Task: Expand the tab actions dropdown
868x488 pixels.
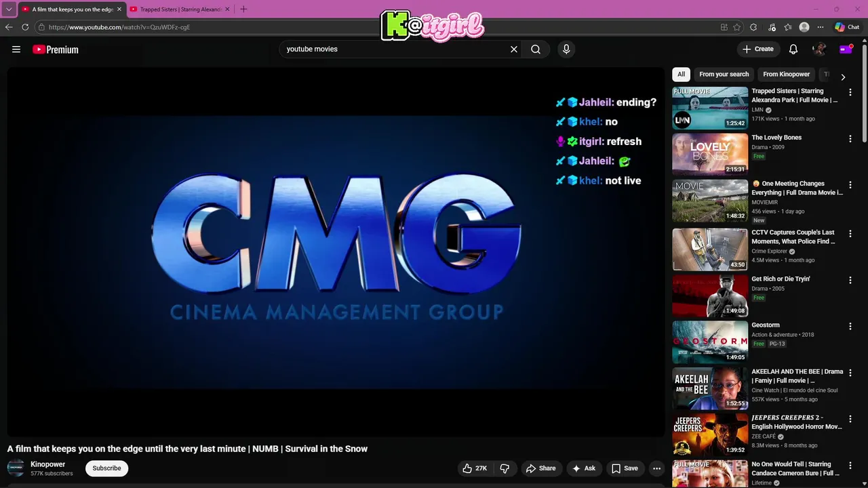Action: click(x=9, y=9)
